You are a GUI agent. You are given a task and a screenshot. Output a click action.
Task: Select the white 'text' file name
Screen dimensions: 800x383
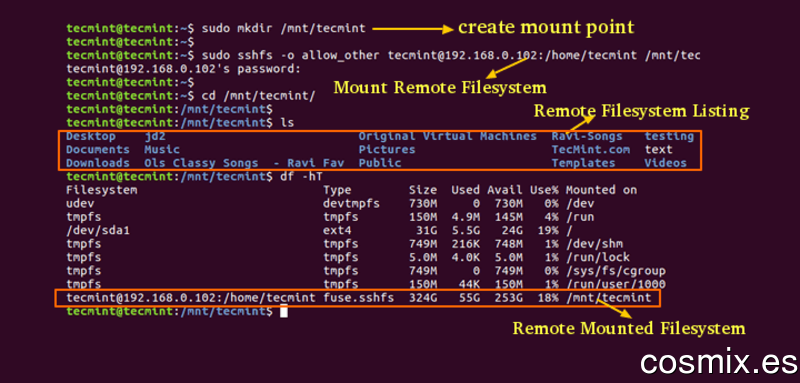658,149
